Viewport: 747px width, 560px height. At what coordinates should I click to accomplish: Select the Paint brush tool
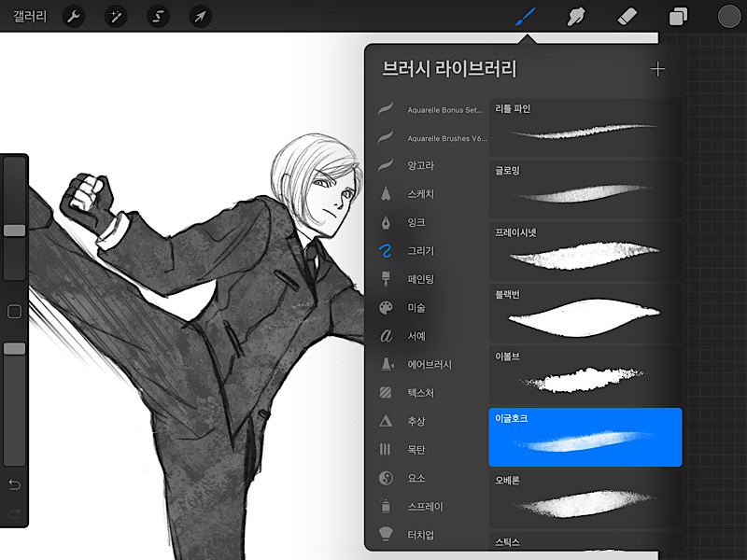click(x=526, y=17)
